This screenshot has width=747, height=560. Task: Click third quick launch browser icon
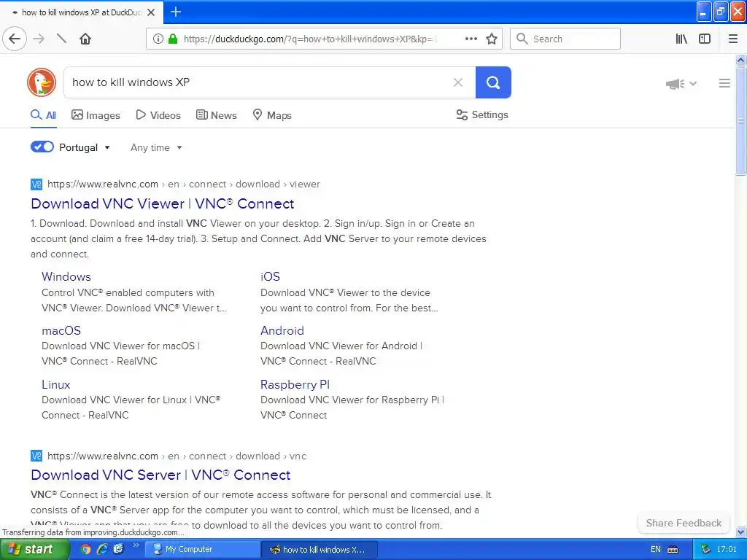pyautogui.click(x=118, y=549)
